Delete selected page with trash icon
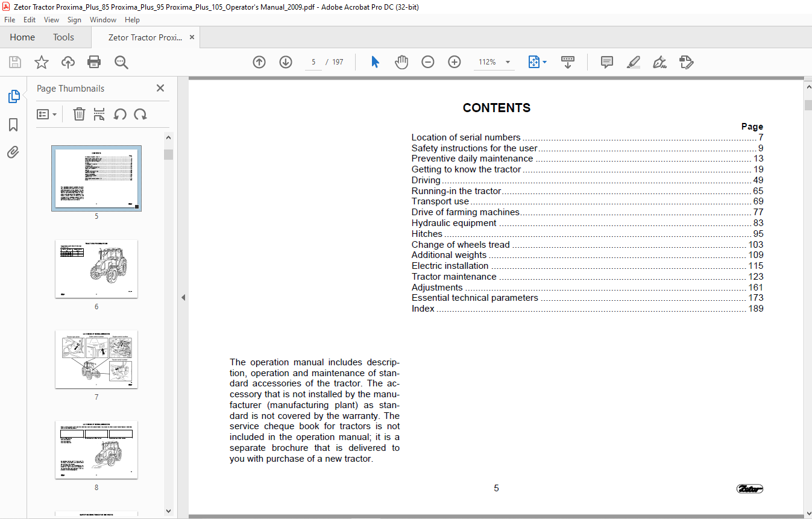This screenshot has width=812, height=519. pyautogui.click(x=79, y=114)
